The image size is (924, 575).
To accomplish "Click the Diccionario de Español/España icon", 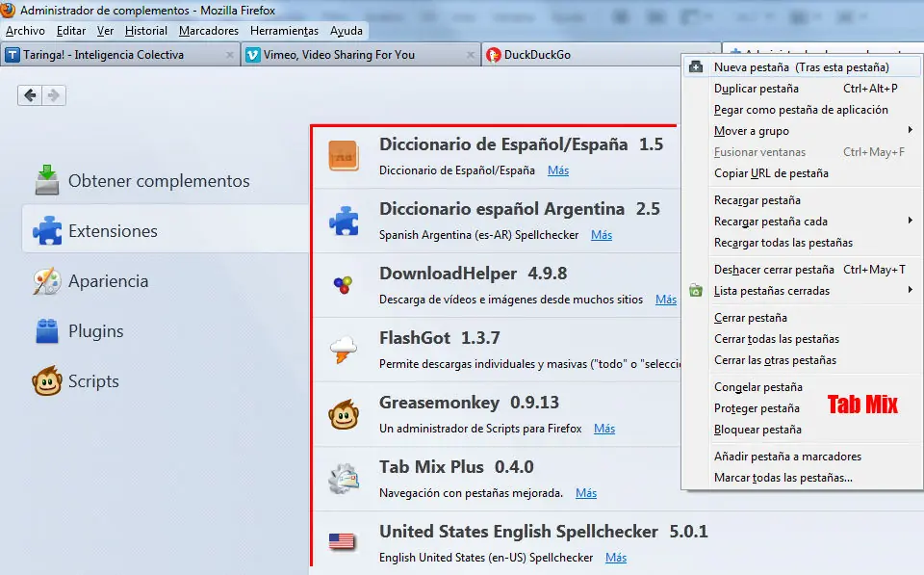I will pos(344,156).
